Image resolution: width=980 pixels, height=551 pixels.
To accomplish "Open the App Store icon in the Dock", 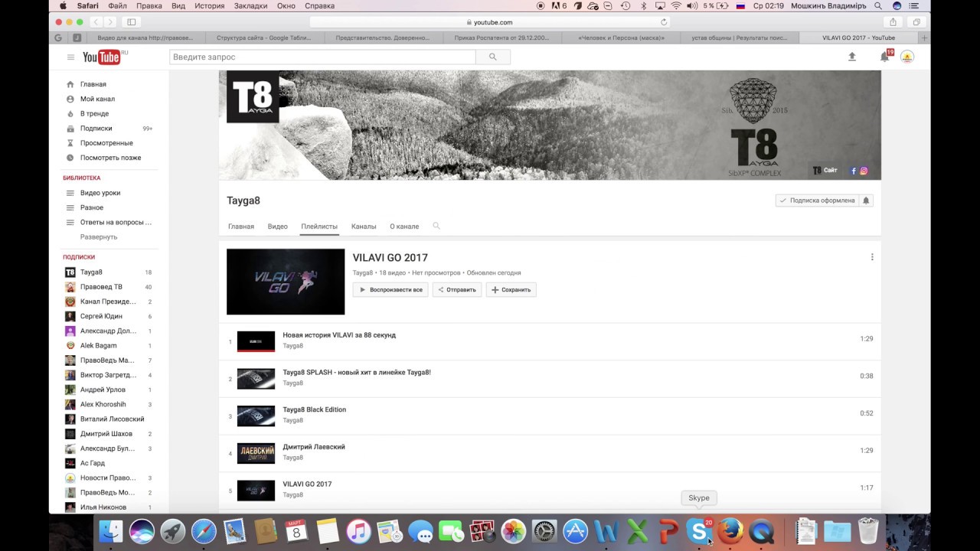I will [x=575, y=530].
